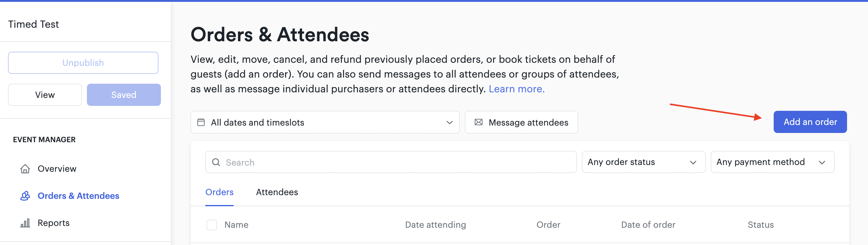868x245 pixels.
Task: Expand the All dates and timeslots dropdown
Action: click(x=325, y=122)
